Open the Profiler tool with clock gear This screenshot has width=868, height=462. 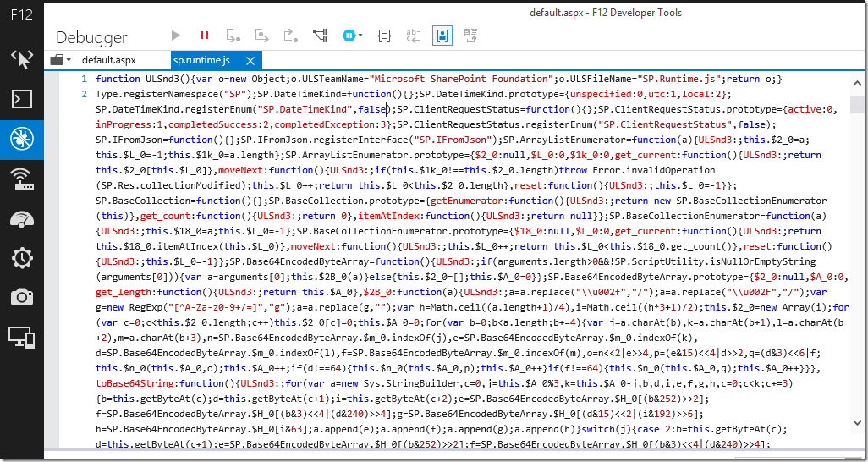[22, 257]
